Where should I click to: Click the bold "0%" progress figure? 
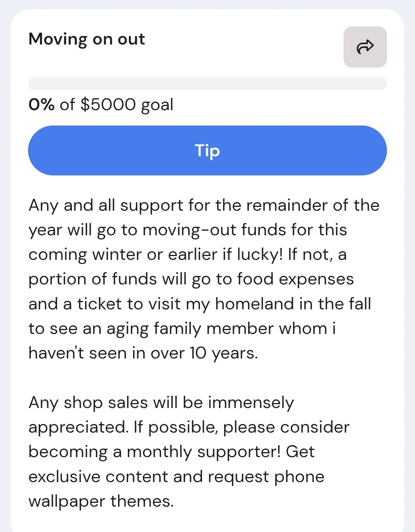(41, 104)
